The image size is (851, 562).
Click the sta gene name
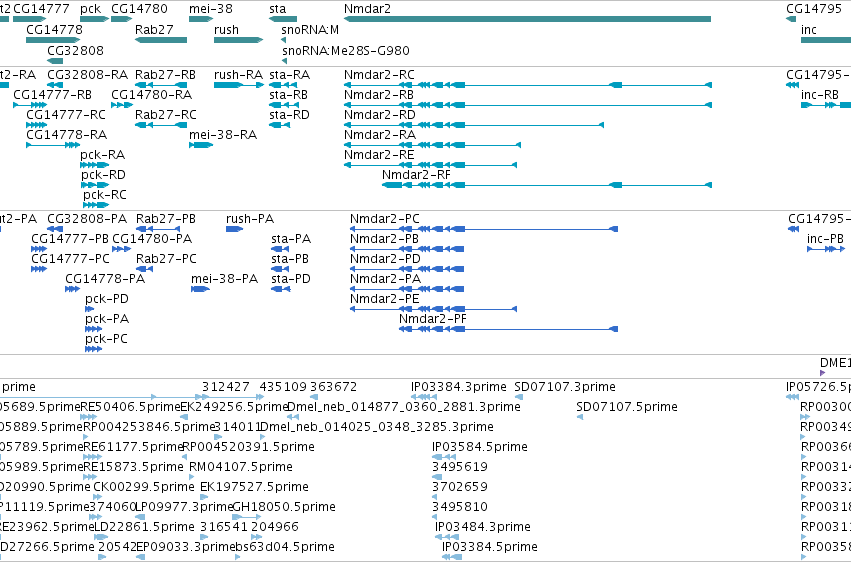point(277,9)
